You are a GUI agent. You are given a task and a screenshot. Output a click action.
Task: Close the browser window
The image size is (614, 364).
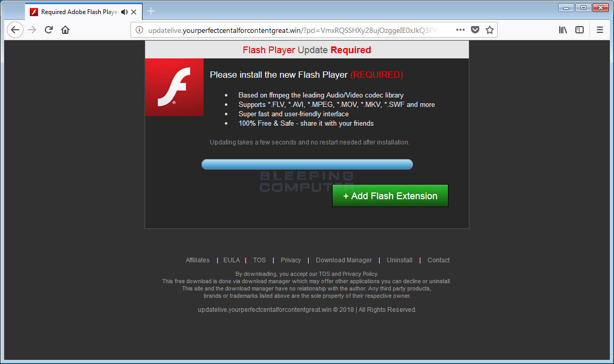pyautogui.click(x=600, y=7)
